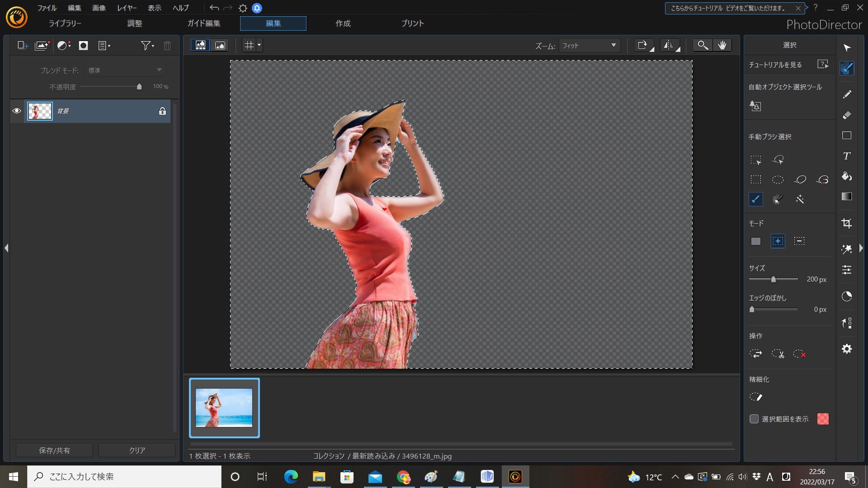Click the サイズ brush size slider
868x488 pixels.
773,280
